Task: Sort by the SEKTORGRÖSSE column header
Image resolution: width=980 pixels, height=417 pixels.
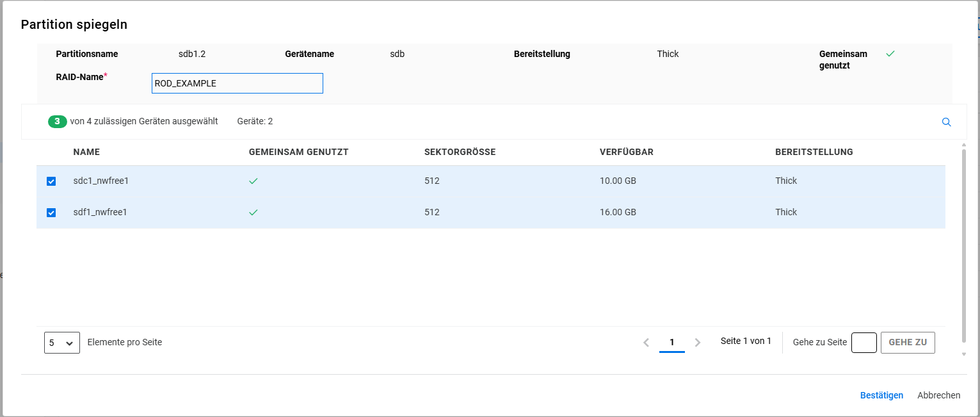Action: [x=460, y=152]
